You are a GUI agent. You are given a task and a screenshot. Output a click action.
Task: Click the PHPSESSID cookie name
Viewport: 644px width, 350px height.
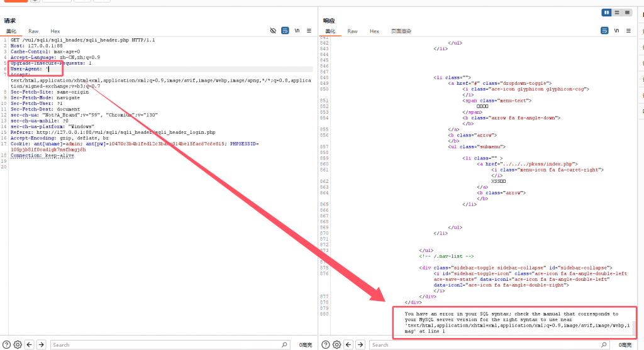tap(243, 144)
